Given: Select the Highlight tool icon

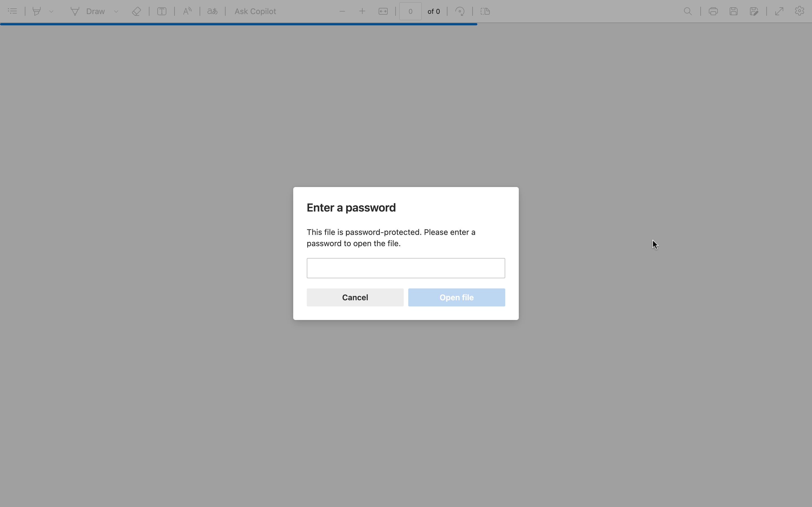Looking at the screenshot, I should click(x=37, y=11).
